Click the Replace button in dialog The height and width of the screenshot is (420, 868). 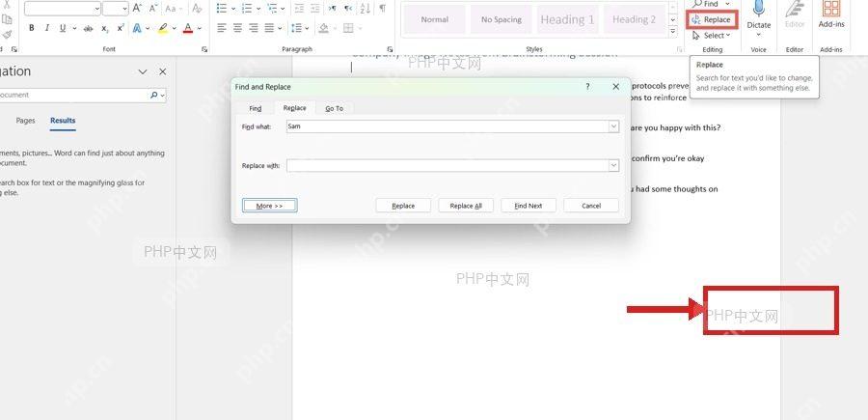coord(403,206)
